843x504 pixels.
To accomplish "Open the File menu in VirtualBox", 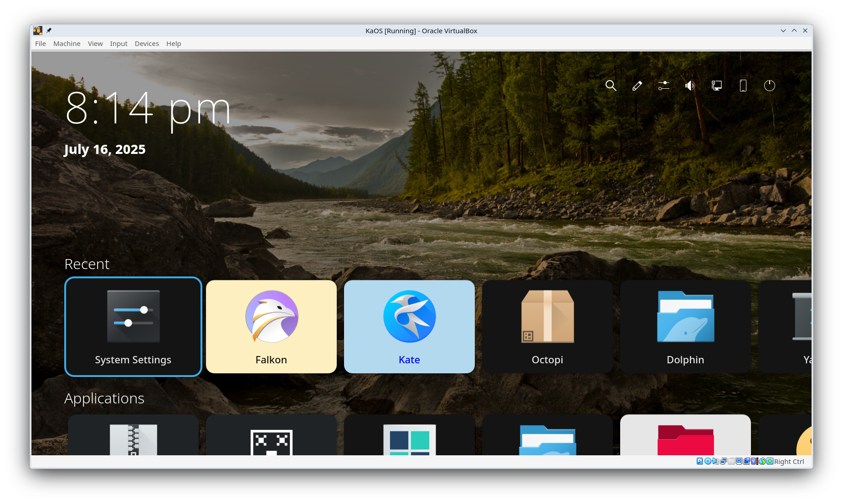I will click(x=41, y=44).
